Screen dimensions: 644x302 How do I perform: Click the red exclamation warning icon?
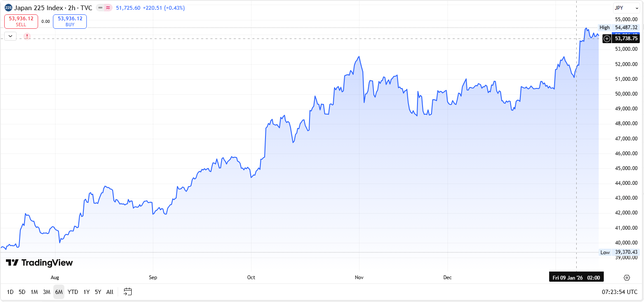click(x=27, y=36)
